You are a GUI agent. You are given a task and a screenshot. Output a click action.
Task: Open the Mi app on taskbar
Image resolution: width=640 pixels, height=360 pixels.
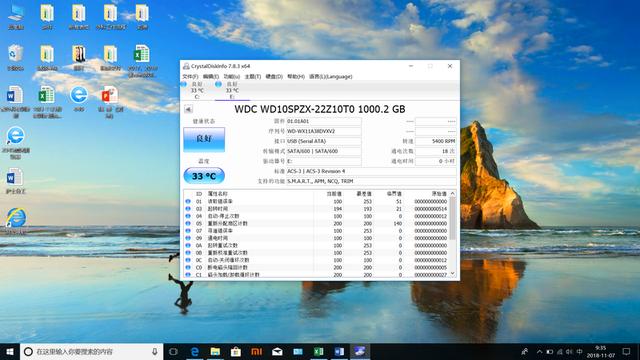(256, 351)
